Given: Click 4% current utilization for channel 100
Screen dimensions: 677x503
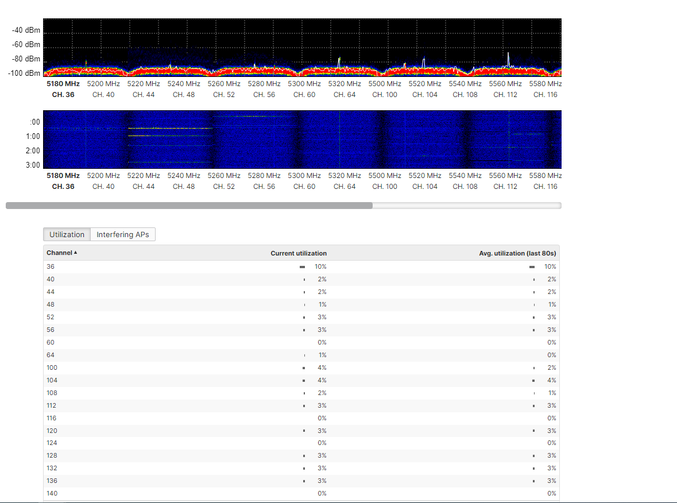Looking at the screenshot, I should (322, 368).
